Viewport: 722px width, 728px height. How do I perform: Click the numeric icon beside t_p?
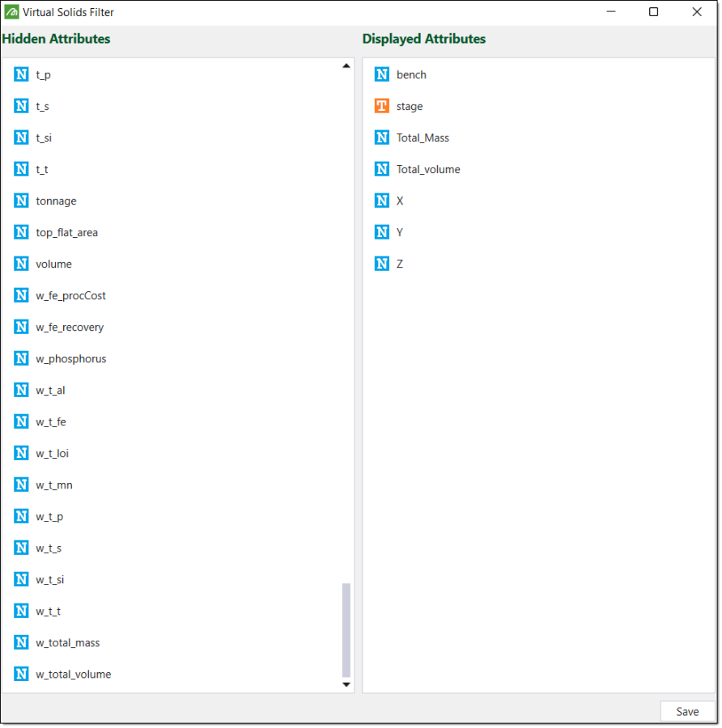coord(21,74)
